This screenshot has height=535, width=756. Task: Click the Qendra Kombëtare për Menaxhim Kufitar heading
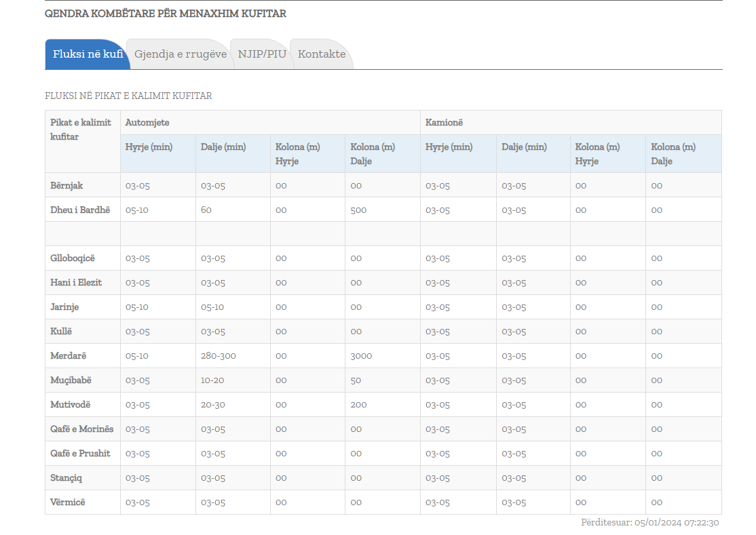click(x=166, y=14)
